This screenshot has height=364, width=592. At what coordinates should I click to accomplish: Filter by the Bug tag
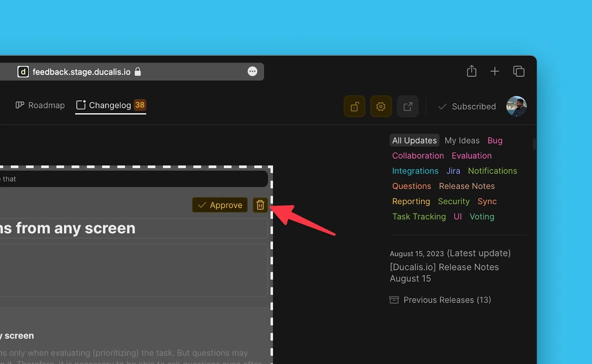click(495, 141)
